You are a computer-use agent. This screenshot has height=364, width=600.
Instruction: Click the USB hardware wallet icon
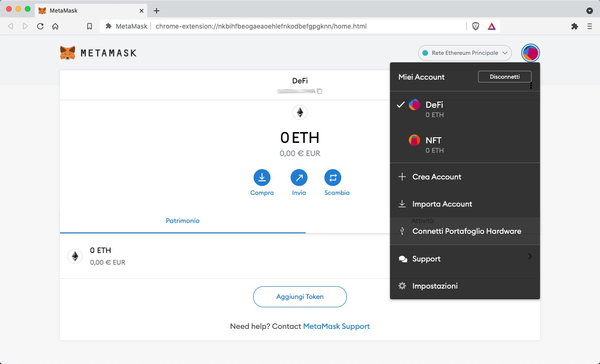coord(402,231)
